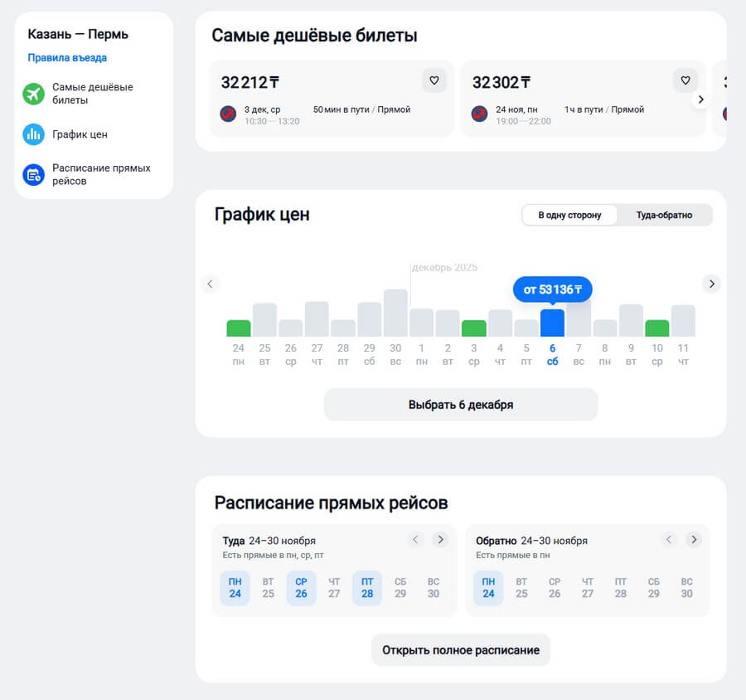Select the bar for 11 чт
Image resolution: width=746 pixels, height=700 pixels.
(x=683, y=321)
